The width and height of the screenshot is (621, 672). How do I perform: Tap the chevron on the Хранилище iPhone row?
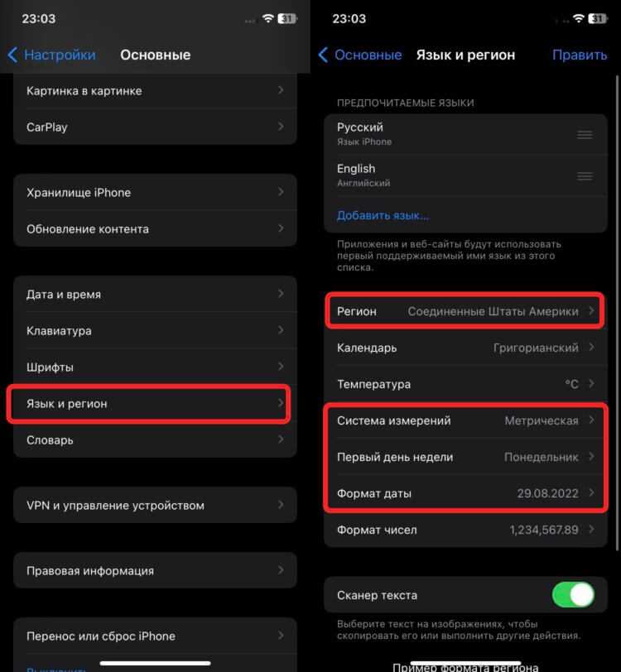[281, 192]
